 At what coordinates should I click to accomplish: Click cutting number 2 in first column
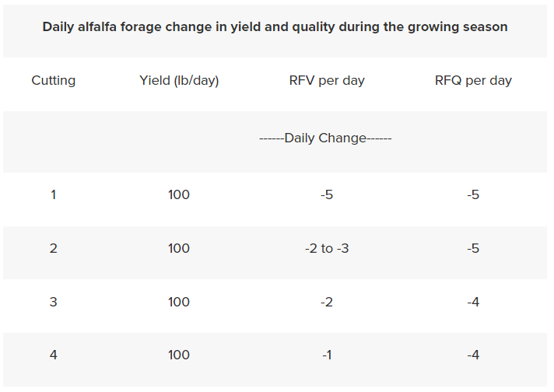click(x=54, y=249)
